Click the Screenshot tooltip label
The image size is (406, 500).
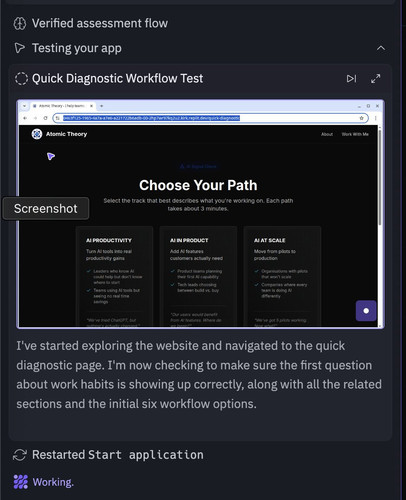click(46, 208)
